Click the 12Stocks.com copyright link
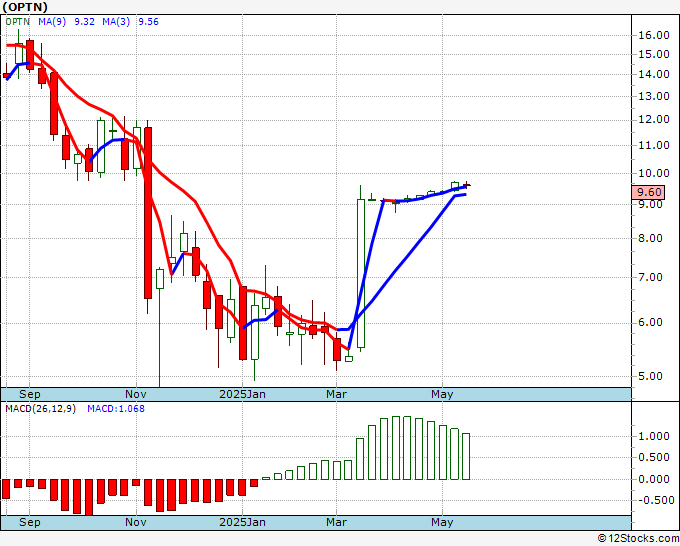This screenshot has width=680, height=546. click(638, 538)
